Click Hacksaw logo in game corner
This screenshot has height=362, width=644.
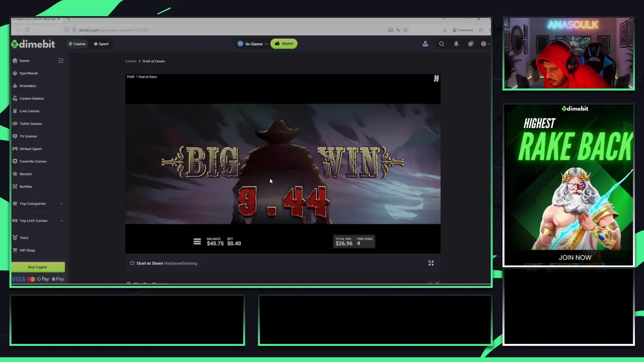[x=436, y=78]
